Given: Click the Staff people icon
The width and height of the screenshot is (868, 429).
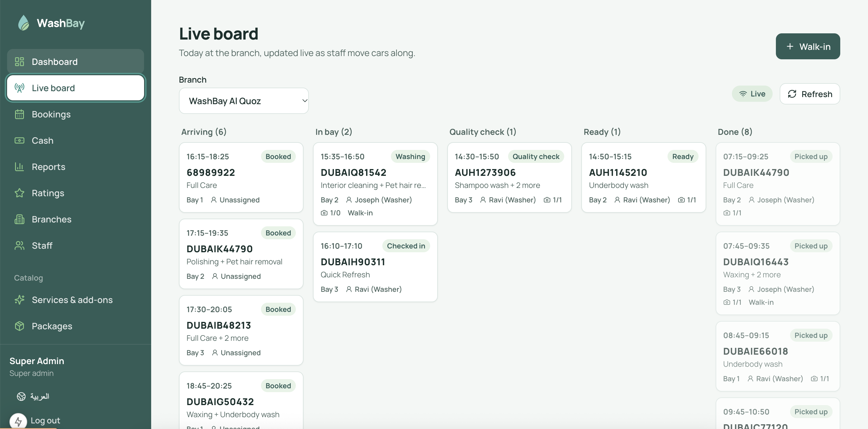Looking at the screenshot, I should pos(19,245).
